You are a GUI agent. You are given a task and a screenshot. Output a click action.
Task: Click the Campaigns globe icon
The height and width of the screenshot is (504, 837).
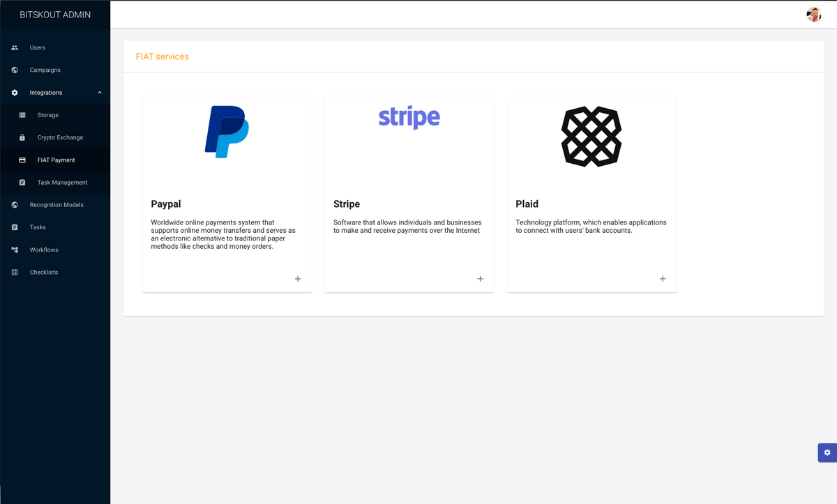[15, 70]
